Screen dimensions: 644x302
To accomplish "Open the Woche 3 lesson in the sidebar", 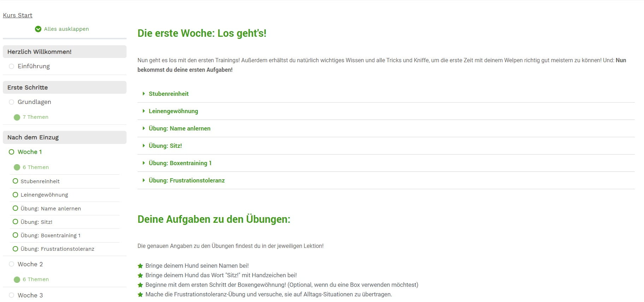I will tap(30, 295).
